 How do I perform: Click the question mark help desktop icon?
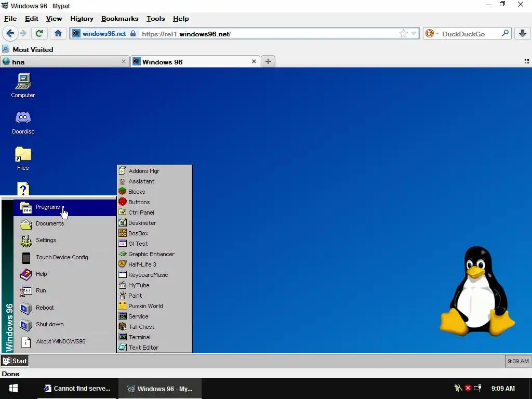click(x=23, y=189)
